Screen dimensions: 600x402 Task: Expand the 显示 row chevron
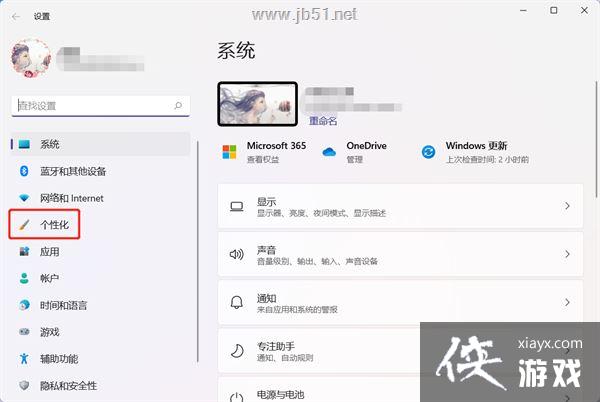(x=567, y=206)
